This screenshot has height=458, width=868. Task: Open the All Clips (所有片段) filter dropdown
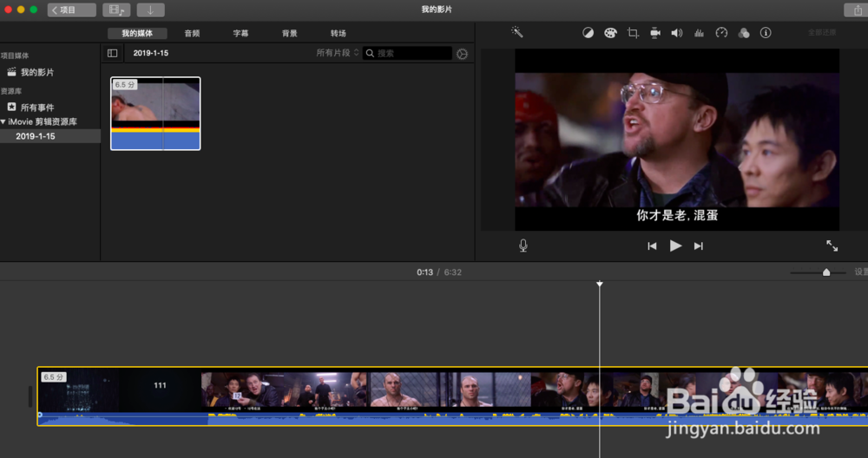[337, 53]
